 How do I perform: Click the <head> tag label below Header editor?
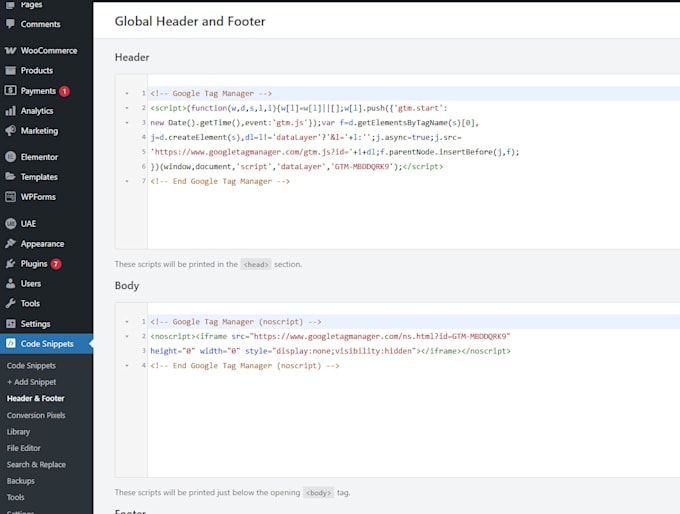click(x=256, y=264)
